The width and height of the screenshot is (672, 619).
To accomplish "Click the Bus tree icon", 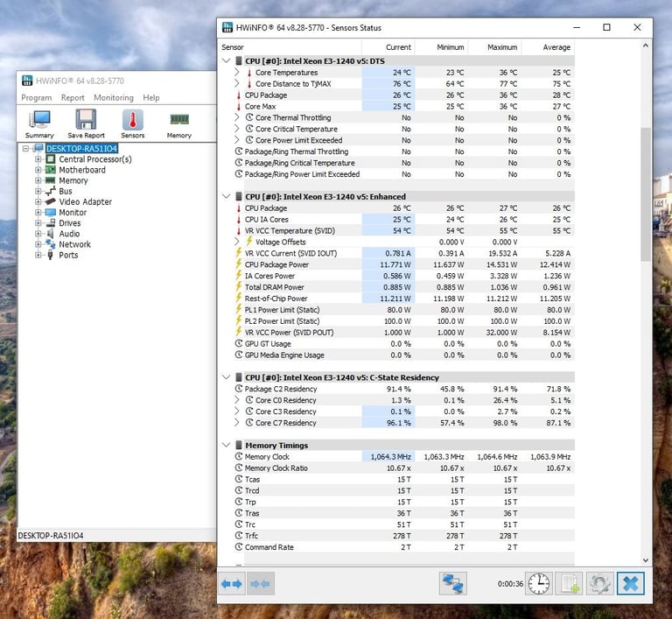I will (51, 192).
